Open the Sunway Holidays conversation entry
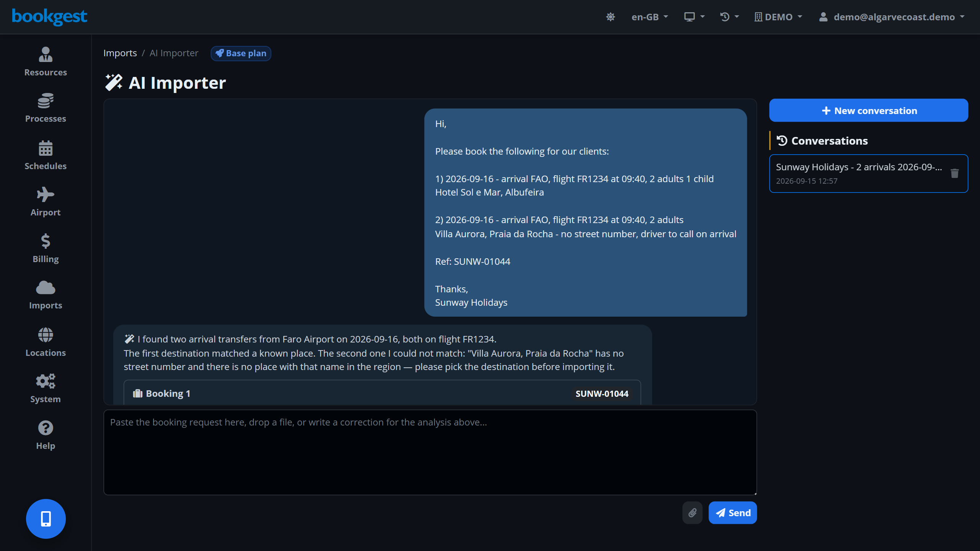The image size is (980, 551). (869, 173)
